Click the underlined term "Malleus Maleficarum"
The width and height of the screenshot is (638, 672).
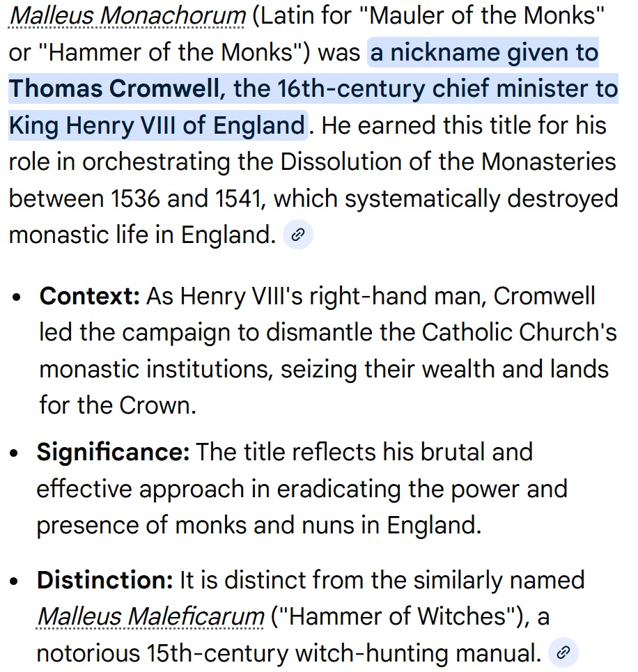point(151,616)
